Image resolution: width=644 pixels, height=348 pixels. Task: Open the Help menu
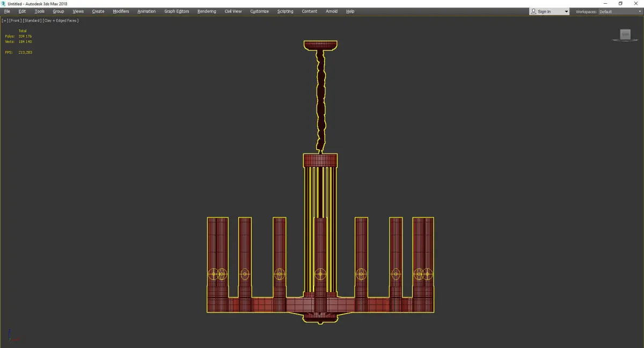[350, 11]
